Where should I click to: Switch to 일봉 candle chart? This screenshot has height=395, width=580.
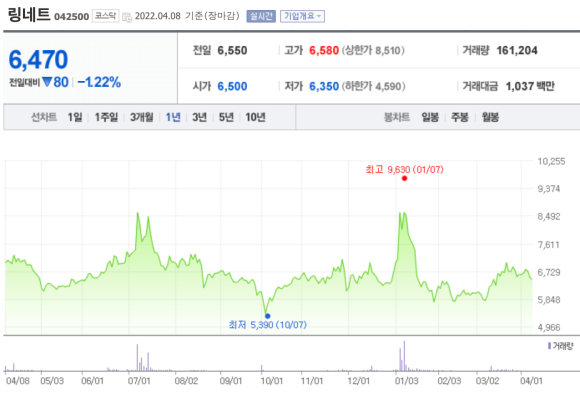[430, 117]
